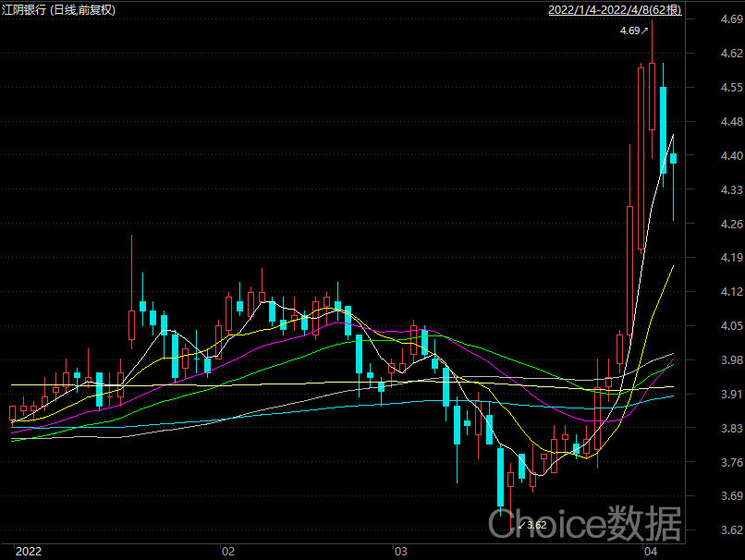The height and width of the screenshot is (560, 745).
Task: Click the tall red candlestick with the 4.69 high
Action: (x=652, y=96)
